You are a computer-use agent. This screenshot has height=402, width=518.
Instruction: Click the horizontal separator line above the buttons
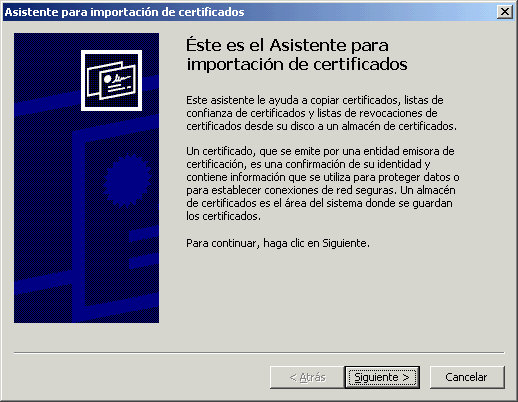coord(259,352)
